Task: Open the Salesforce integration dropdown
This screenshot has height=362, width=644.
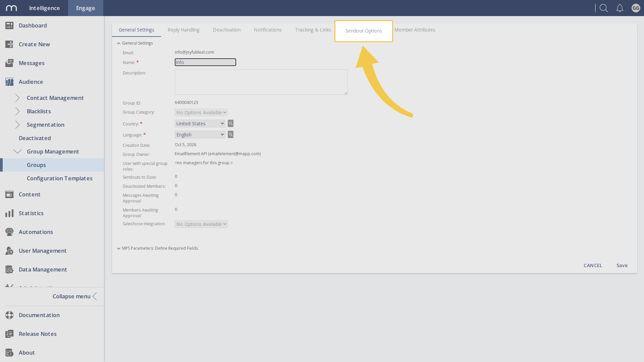Action: (x=201, y=224)
